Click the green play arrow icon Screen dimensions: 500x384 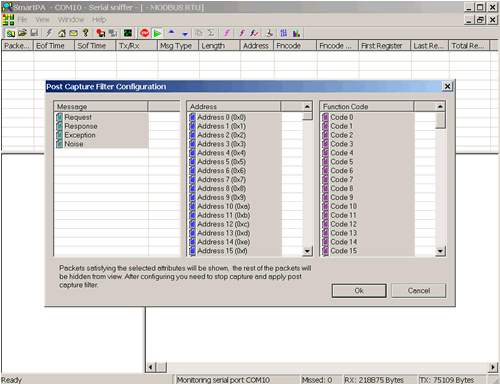[157, 33]
